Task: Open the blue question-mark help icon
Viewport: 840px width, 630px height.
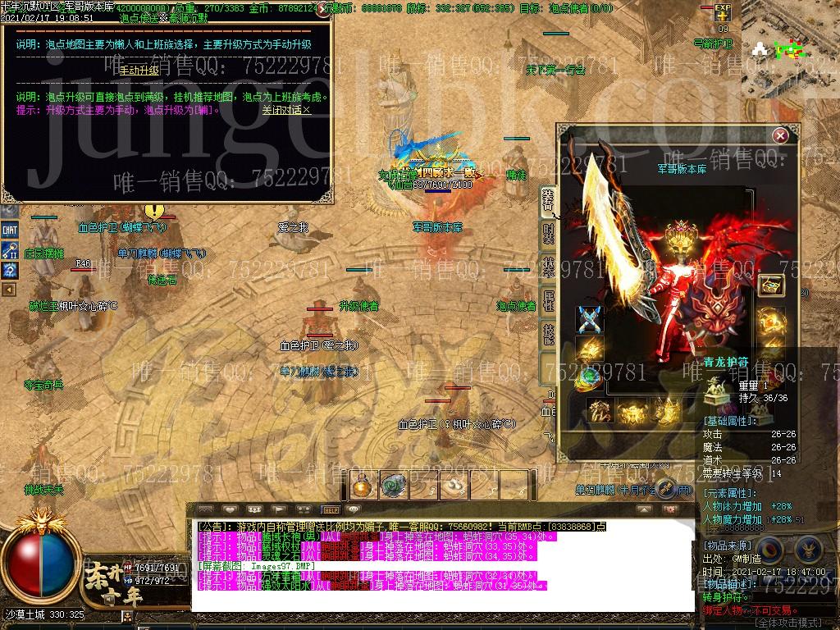Action: point(10,270)
